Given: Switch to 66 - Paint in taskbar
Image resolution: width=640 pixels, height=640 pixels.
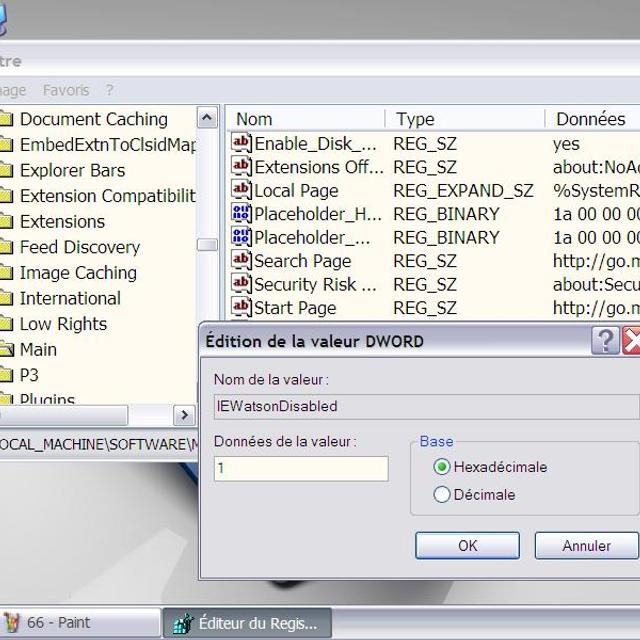Looking at the screenshot, I should (x=78, y=622).
